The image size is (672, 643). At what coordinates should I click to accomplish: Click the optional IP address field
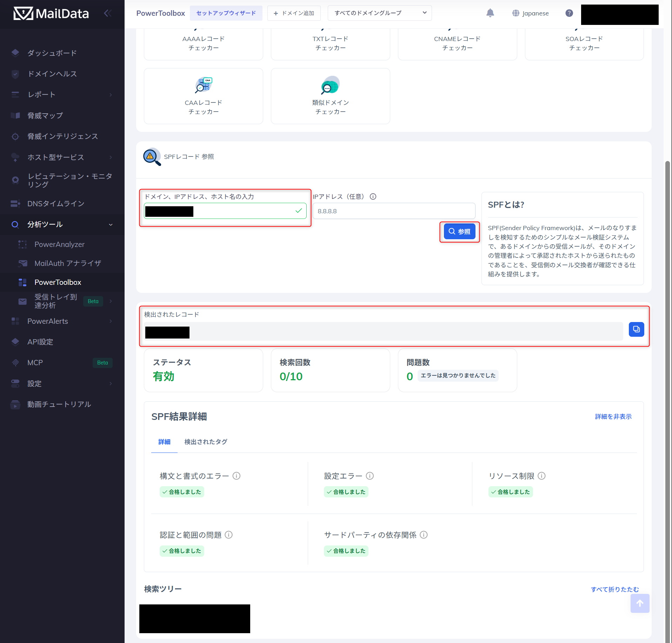click(394, 211)
